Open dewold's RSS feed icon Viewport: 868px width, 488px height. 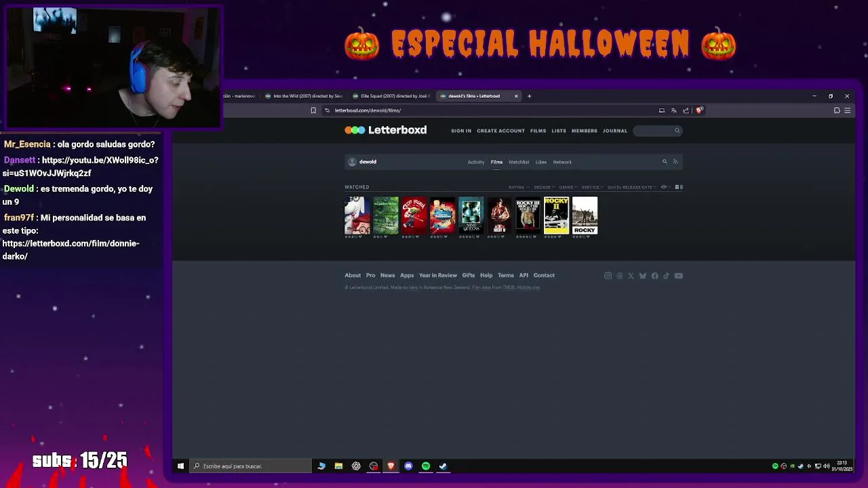(x=675, y=162)
